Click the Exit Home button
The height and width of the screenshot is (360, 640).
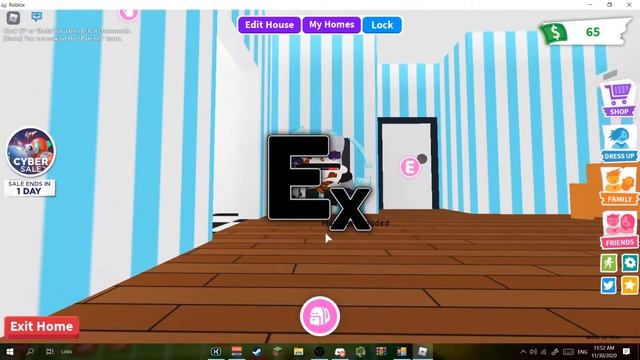pos(42,327)
